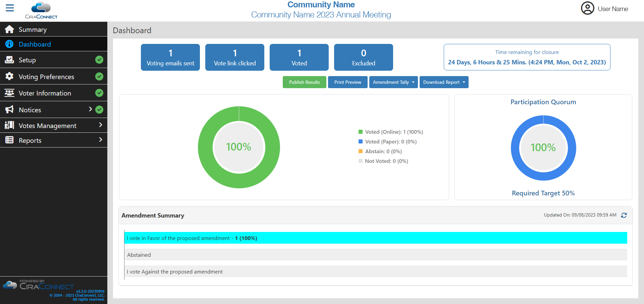Click the Summary home icon
644x304 pixels.
pos(9,29)
